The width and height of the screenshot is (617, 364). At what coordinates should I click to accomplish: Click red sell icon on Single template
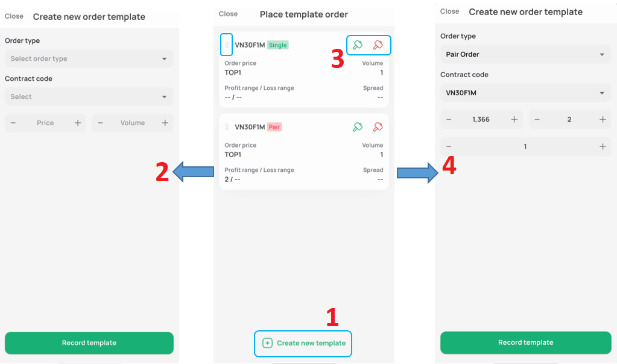[378, 45]
